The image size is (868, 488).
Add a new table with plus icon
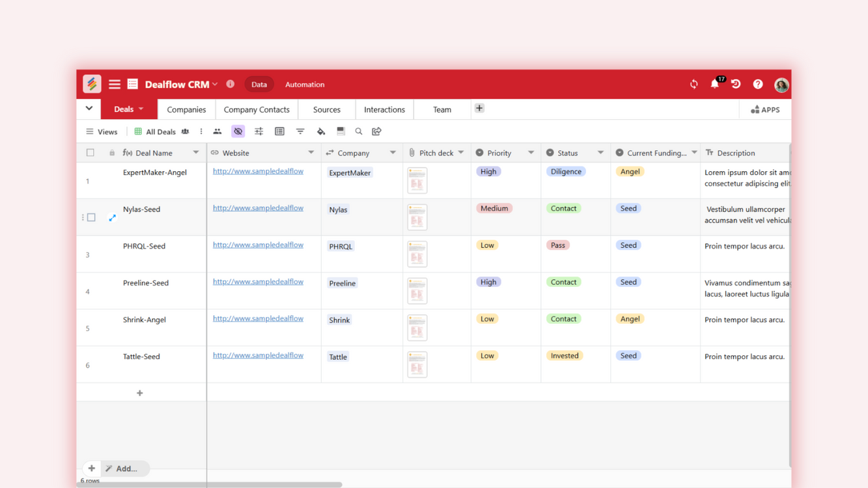coord(479,109)
